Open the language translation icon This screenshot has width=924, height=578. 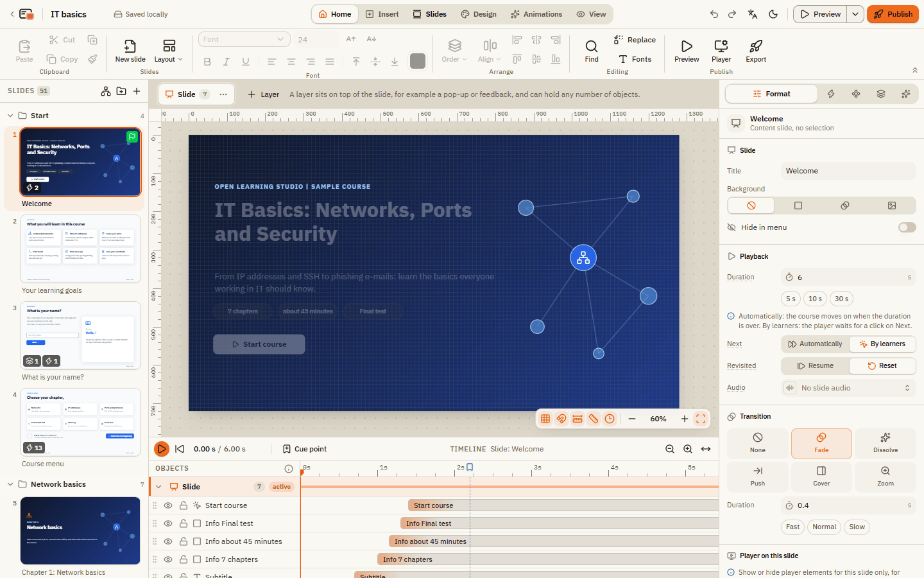tap(753, 14)
